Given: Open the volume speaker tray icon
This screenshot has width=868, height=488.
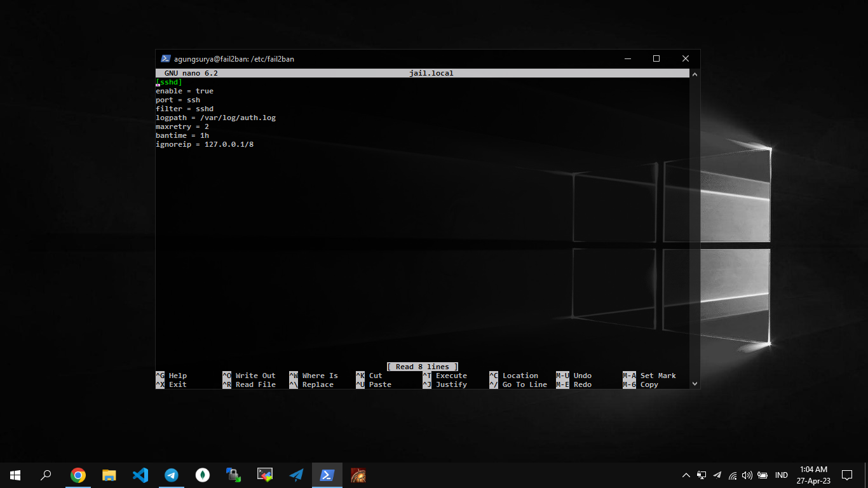Looking at the screenshot, I should click(x=747, y=475).
